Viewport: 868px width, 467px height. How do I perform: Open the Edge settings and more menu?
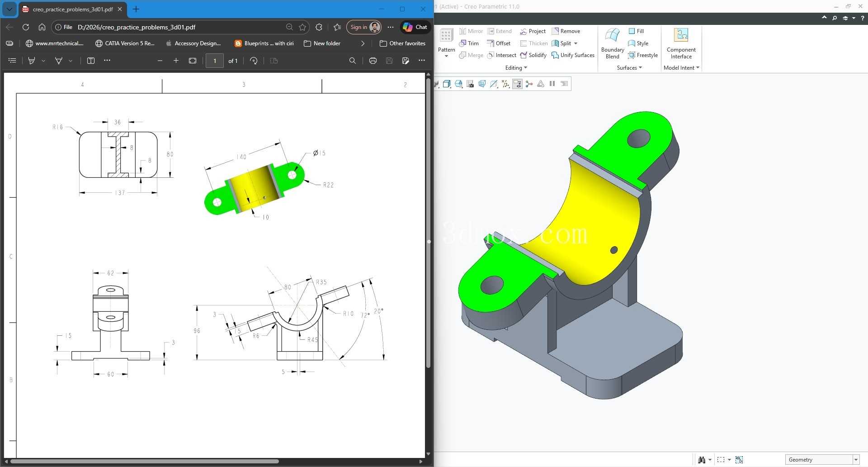391,27
